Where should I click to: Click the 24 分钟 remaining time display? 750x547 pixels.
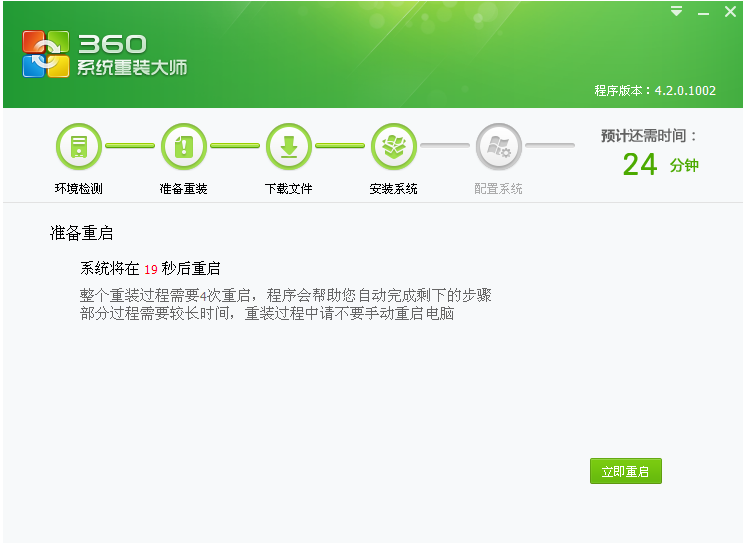[658, 165]
